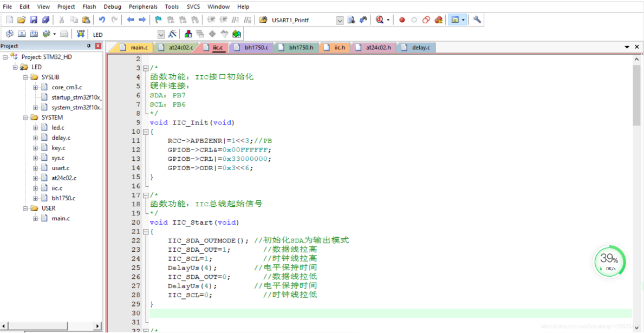Click the Save All icon
This screenshot has height=333, width=644.
45,19
